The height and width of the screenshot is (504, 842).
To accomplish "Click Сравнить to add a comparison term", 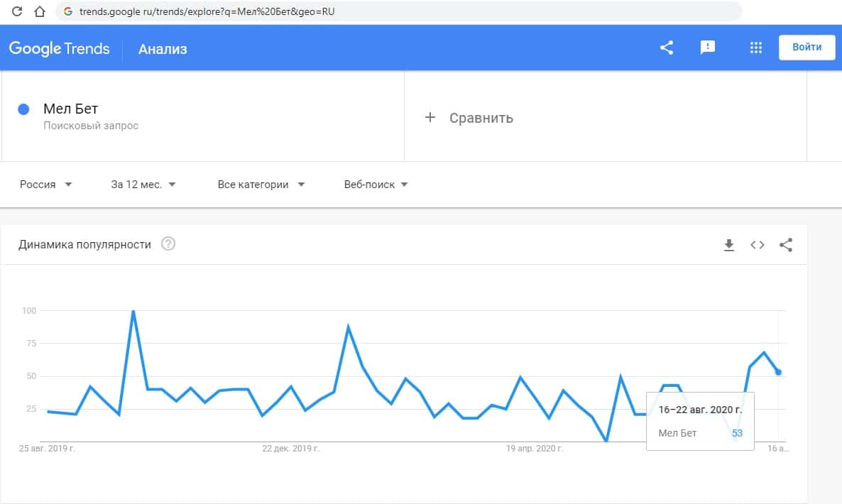I will [x=469, y=118].
